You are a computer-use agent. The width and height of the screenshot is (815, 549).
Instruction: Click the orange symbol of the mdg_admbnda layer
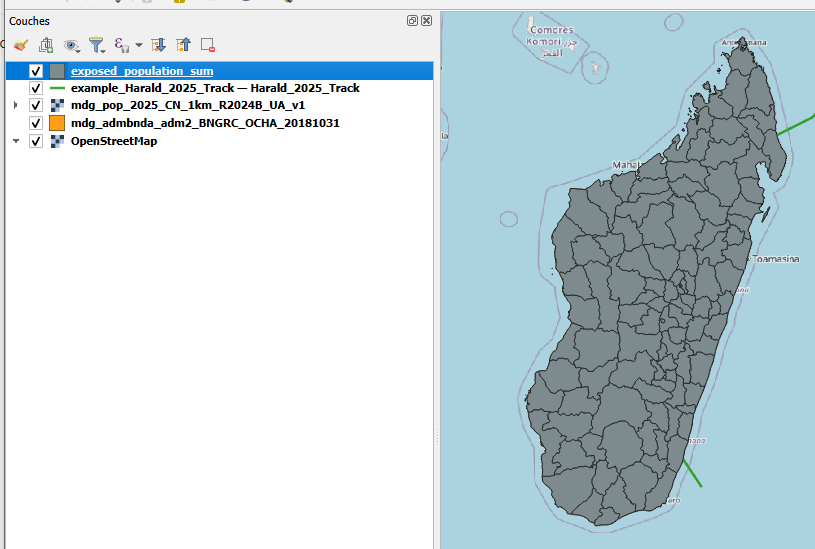click(57, 123)
